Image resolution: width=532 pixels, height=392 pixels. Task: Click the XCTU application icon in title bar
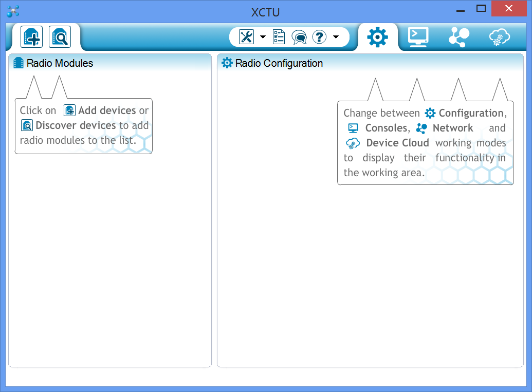pos(13,11)
